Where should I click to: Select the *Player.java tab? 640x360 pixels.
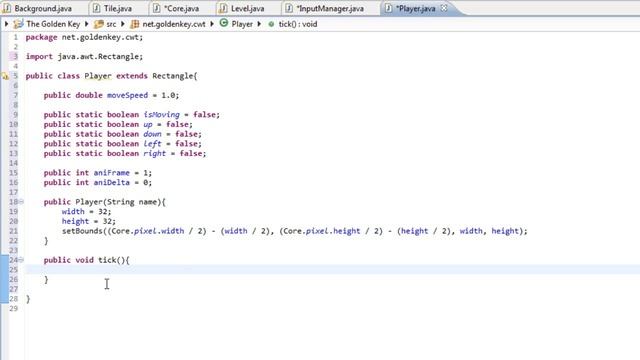coord(415,8)
